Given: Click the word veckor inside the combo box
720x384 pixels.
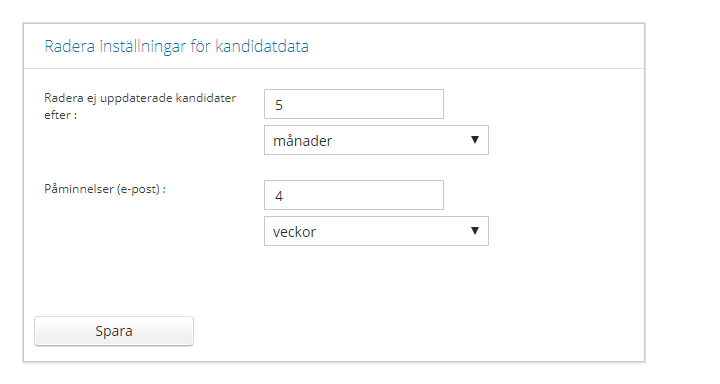Looking at the screenshot, I should pos(294,232).
